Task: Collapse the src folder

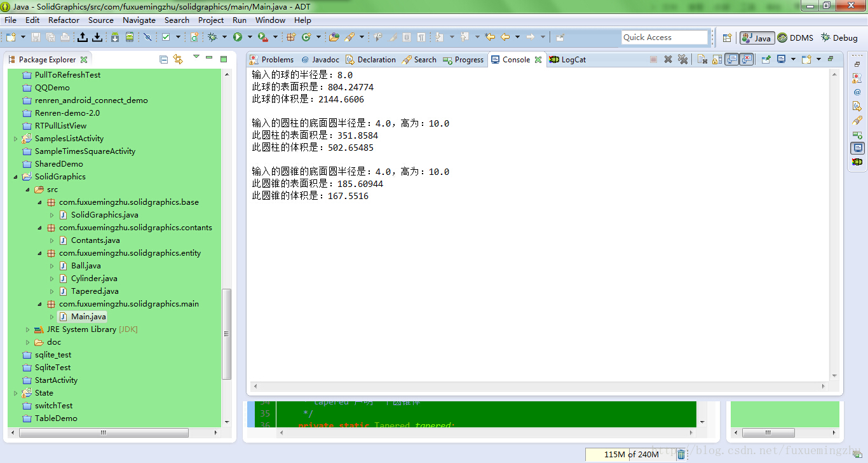Action: 28,189
